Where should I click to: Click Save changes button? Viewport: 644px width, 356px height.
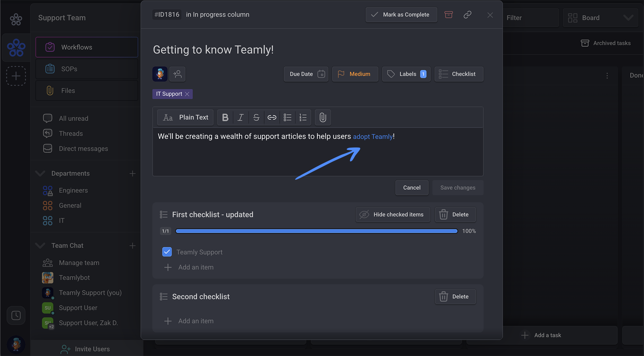tap(458, 188)
